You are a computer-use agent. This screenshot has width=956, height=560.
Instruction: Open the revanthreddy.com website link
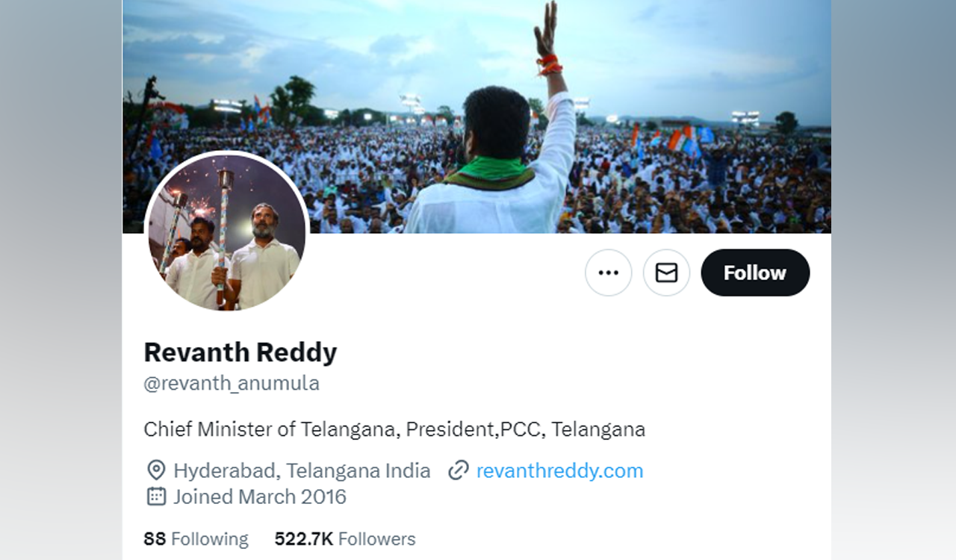559,470
